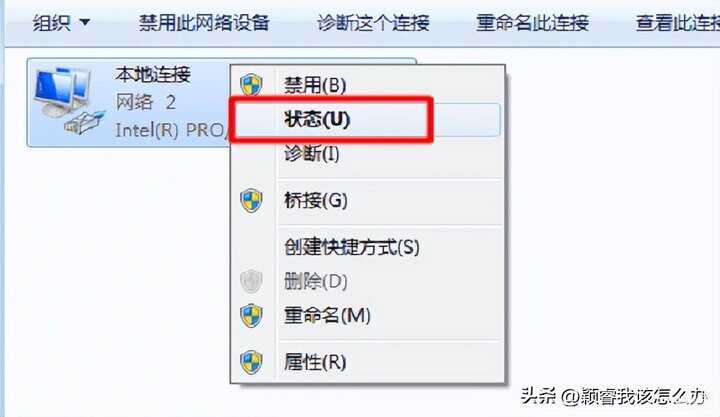
Task: Select the 本地连接 name label
Action: 153,74
